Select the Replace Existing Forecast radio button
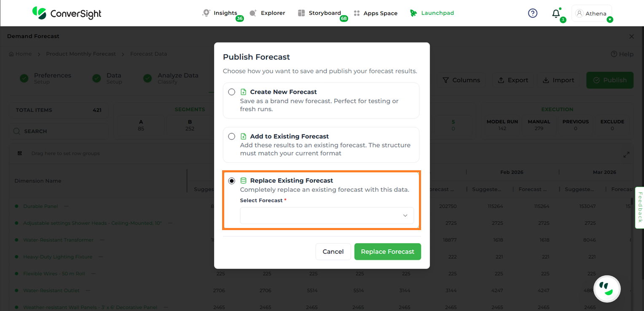The width and height of the screenshot is (644, 311). click(x=231, y=181)
